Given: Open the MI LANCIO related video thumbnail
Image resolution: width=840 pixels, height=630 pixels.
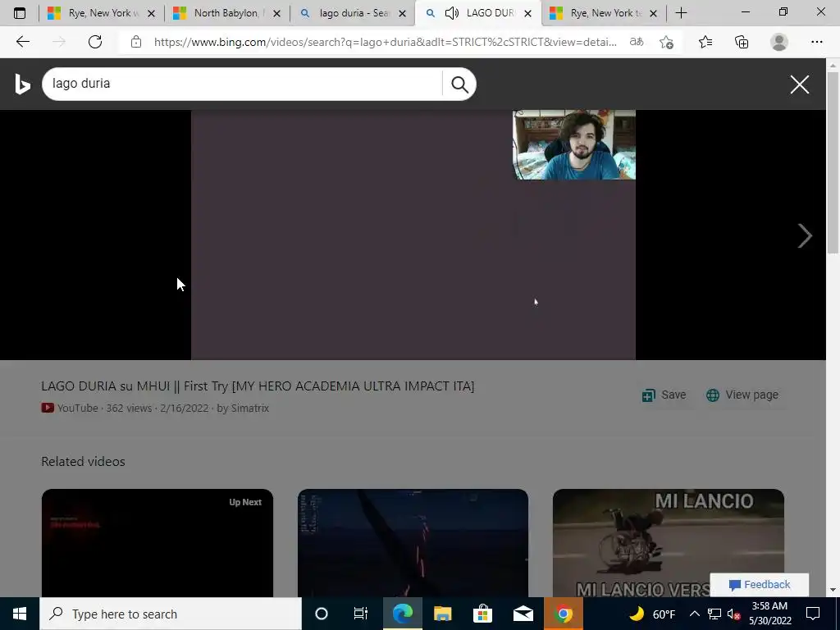Looking at the screenshot, I should (x=668, y=542).
